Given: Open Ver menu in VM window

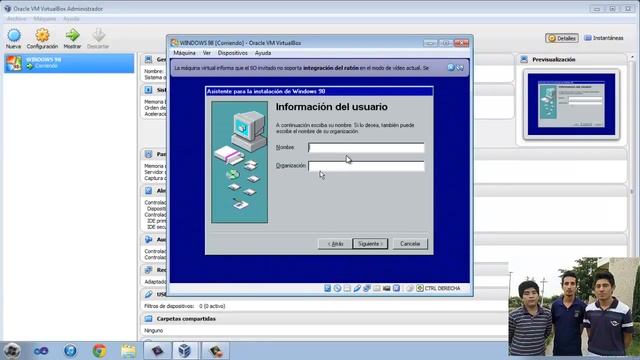Looking at the screenshot, I should coord(207,53).
